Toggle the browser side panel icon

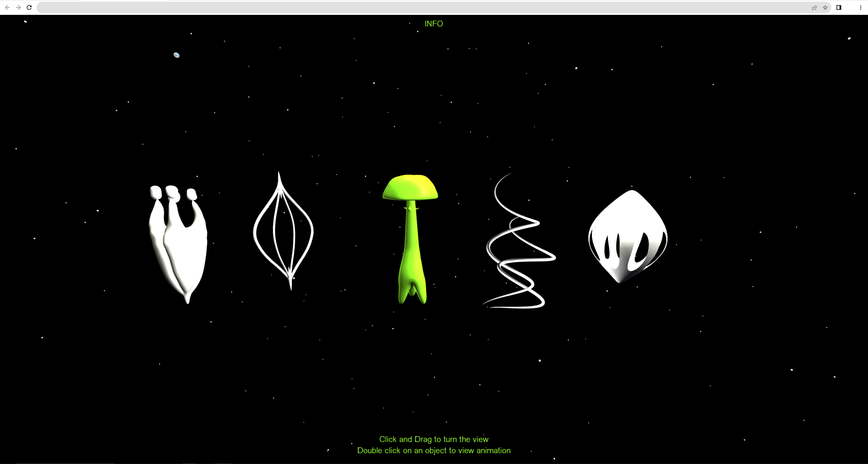[839, 8]
